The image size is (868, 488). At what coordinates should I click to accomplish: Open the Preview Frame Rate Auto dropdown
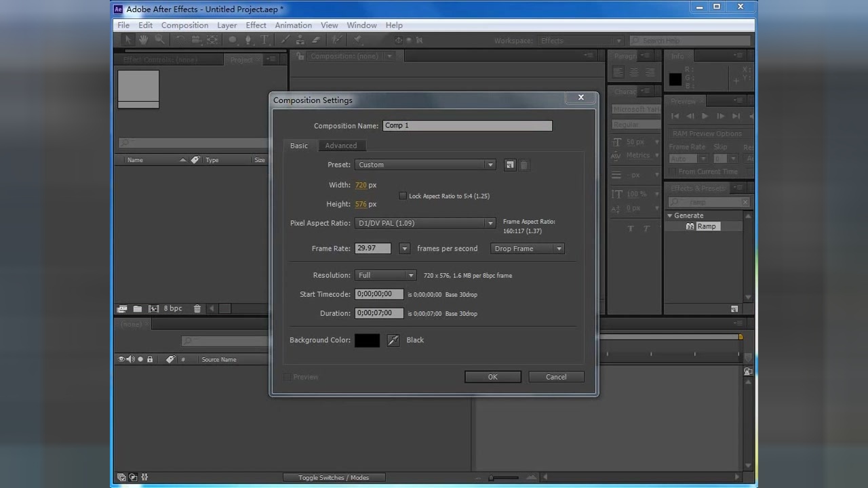tap(688, 159)
